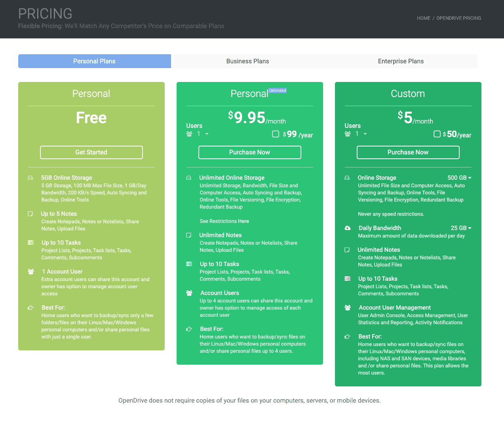
Task: Click hand icon in Personal Unlimited Best For
Action: coord(189,329)
